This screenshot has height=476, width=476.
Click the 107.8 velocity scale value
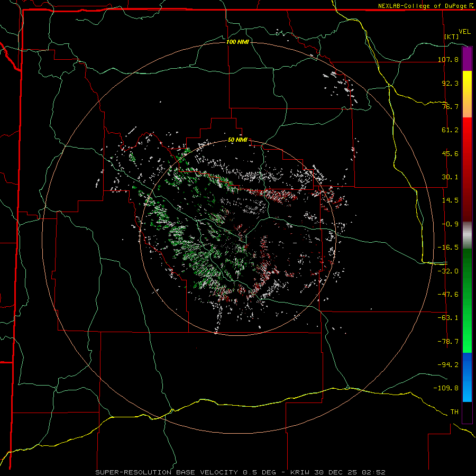448,59
